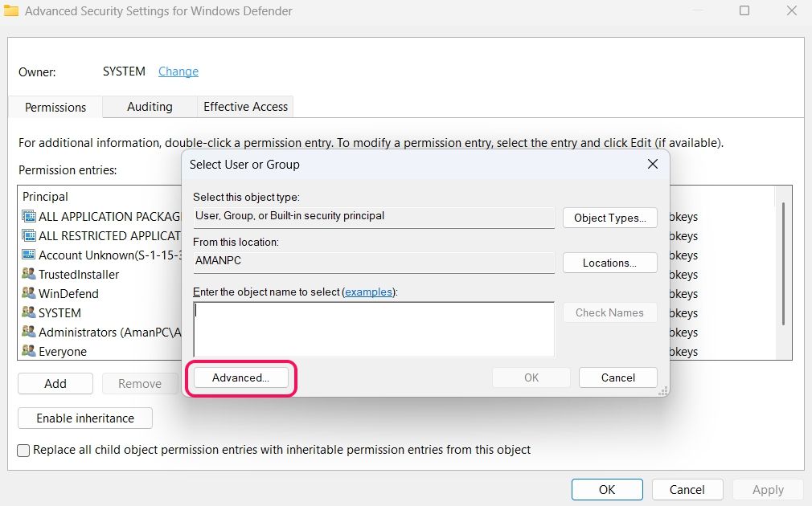
Task: Click the SYSTEM group icon
Action: tap(29, 312)
